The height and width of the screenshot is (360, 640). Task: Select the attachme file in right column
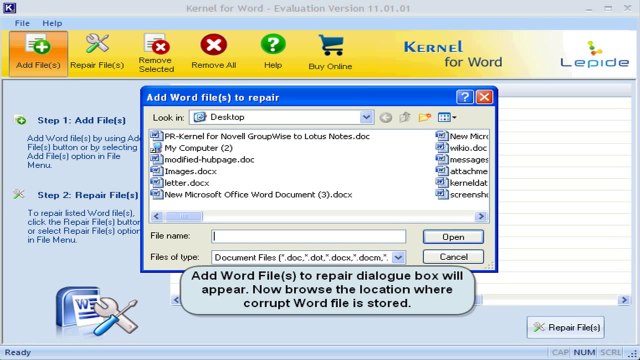[x=462, y=171]
